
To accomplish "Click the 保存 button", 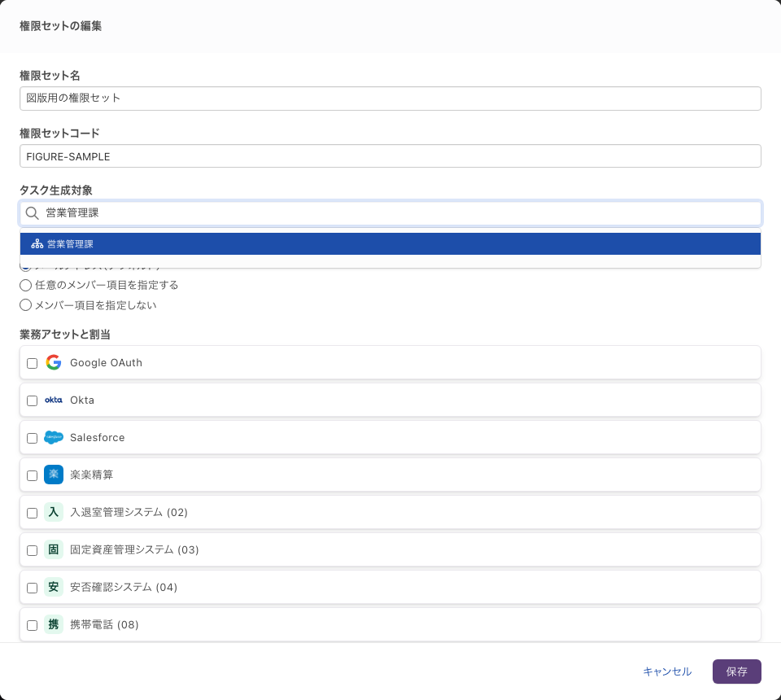I will [x=737, y=672].
